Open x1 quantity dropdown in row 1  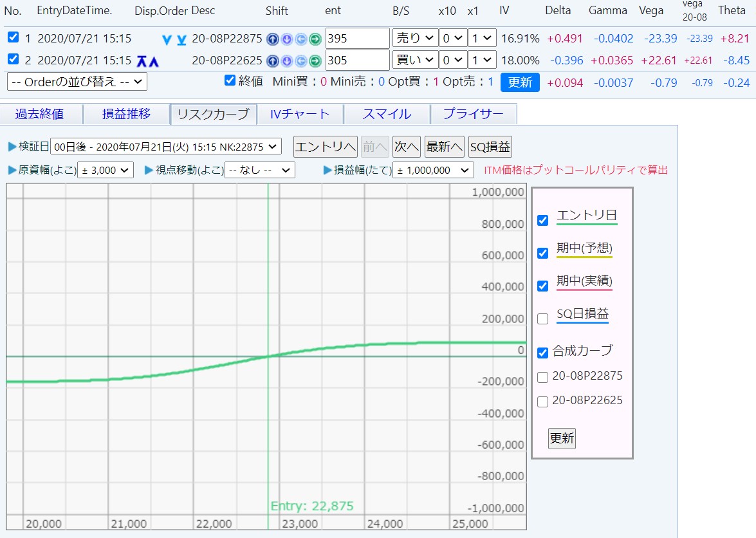pyautogui.click(x=482, y=38)
